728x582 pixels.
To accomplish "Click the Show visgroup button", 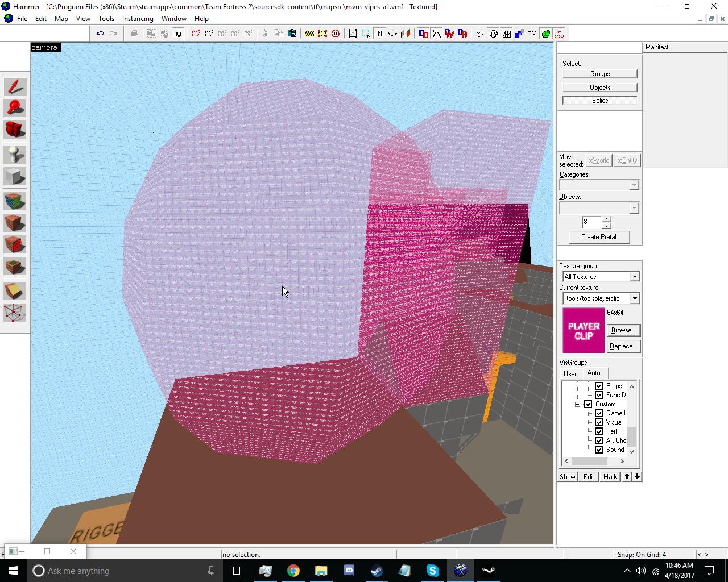I will coord(568,477).
